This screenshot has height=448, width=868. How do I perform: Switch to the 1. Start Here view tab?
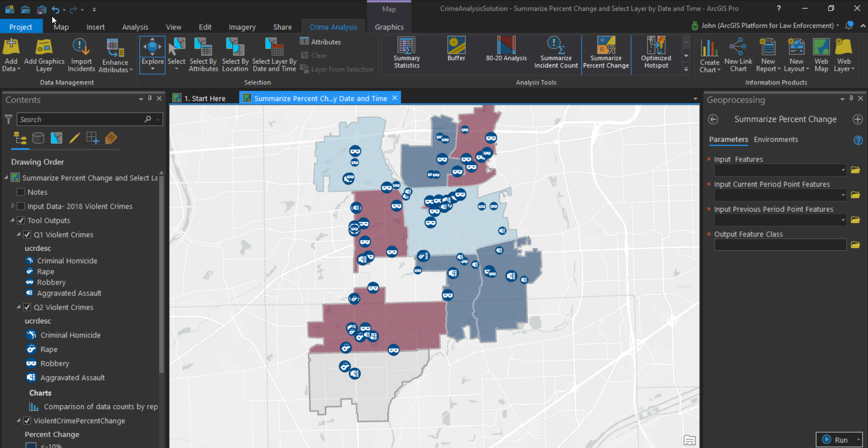pos(204,98)
